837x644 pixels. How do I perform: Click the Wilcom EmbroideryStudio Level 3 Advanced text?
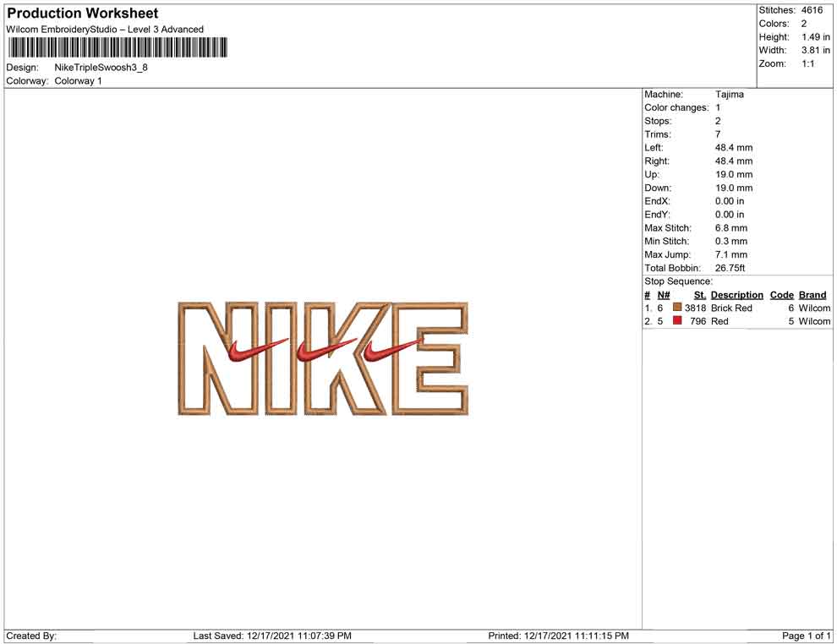105,30
